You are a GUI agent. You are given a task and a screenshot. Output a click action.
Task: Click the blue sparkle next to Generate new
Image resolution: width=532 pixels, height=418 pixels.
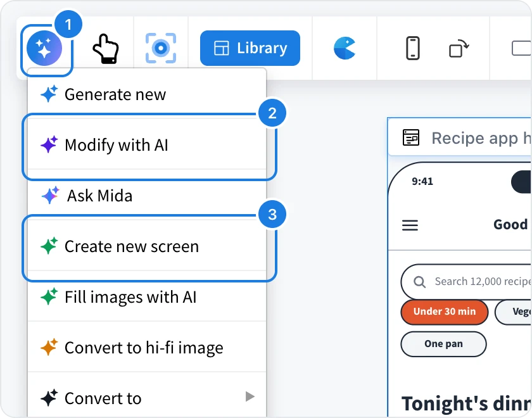coord(49,94)
